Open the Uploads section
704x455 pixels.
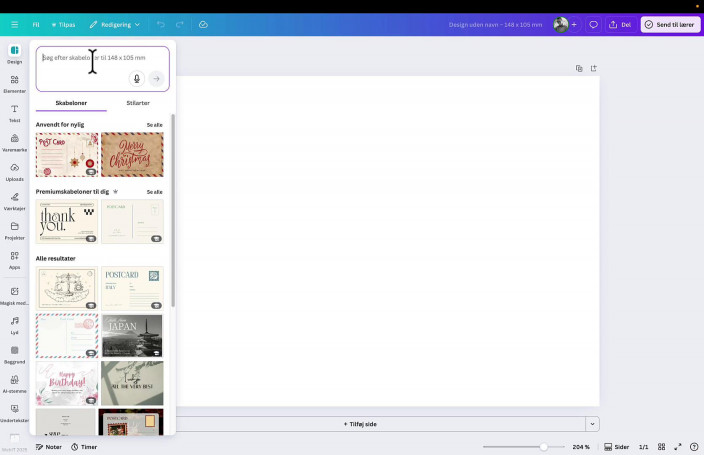tap(14, 171)
